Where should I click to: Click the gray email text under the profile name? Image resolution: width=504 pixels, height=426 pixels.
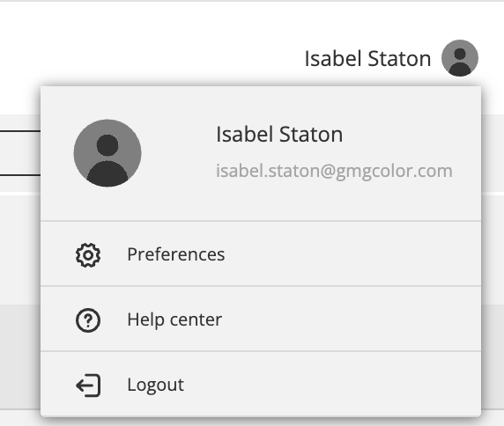[x=334, y=171]
